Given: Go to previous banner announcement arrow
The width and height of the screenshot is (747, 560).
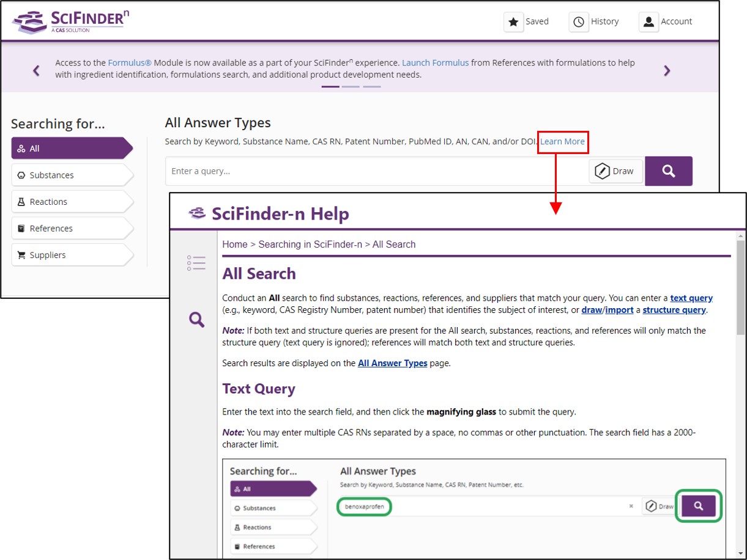Looking at the screenshot, I should [36, 71].
